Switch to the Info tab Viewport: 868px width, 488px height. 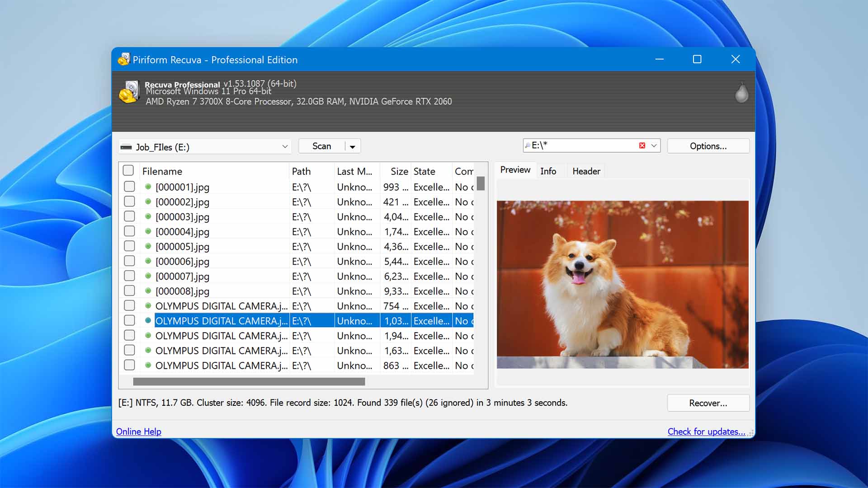coord(548,171)
